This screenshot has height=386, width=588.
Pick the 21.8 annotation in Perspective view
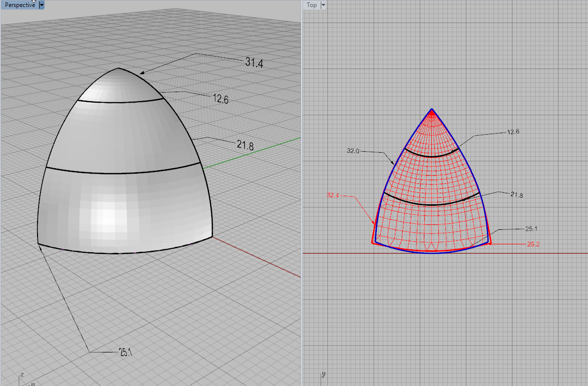245,146
